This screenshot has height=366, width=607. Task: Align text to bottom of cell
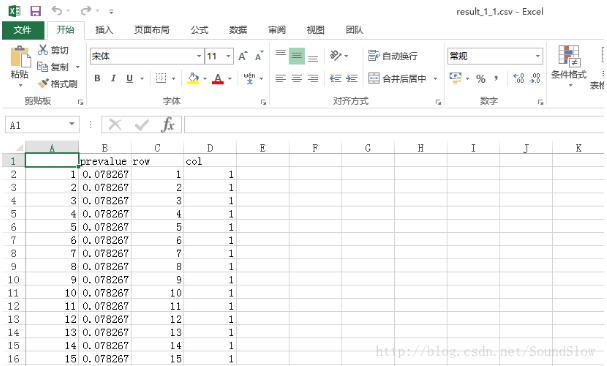pyautogui.click(x=313, y=57)
